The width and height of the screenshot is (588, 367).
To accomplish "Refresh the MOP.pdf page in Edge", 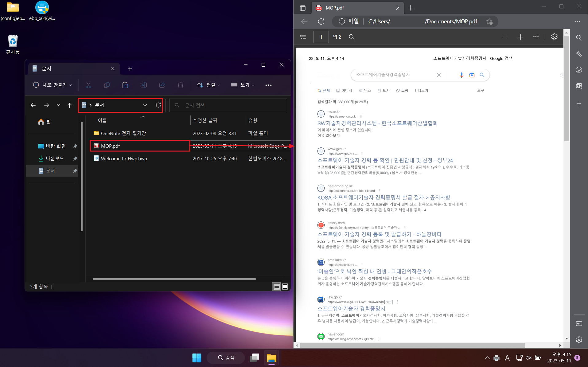I will pyautogui.click(x=321, y=21).
